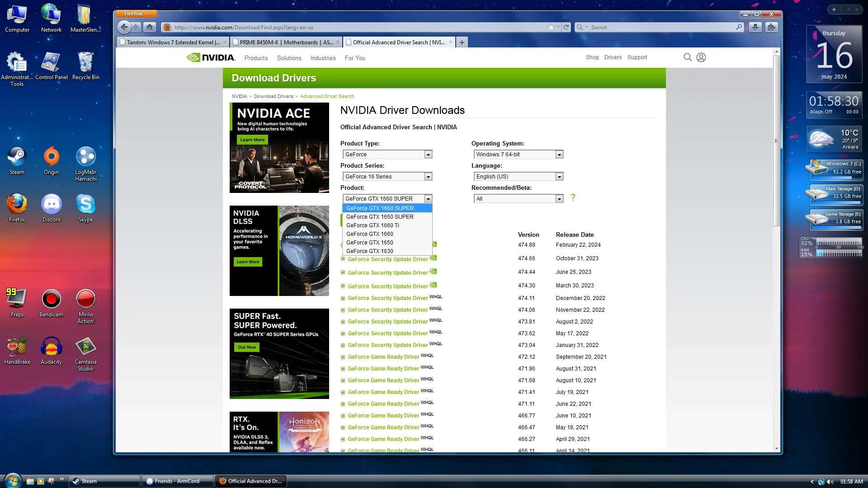Viewport: 868px width, 488px height.
Task: Reload the page with refresh icon
Action: (x=566, y=27)
